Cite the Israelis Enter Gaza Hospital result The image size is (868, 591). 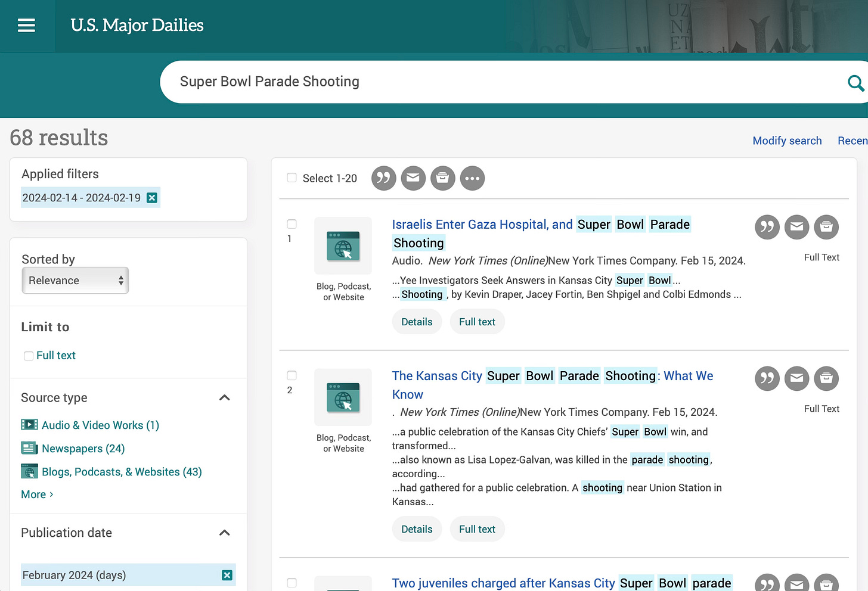tap(767, 227)
